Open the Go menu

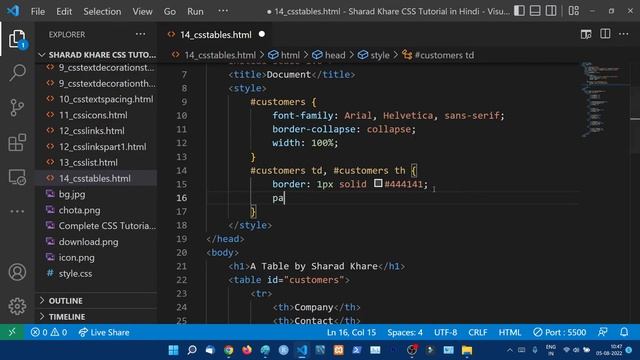pos(170,11)
